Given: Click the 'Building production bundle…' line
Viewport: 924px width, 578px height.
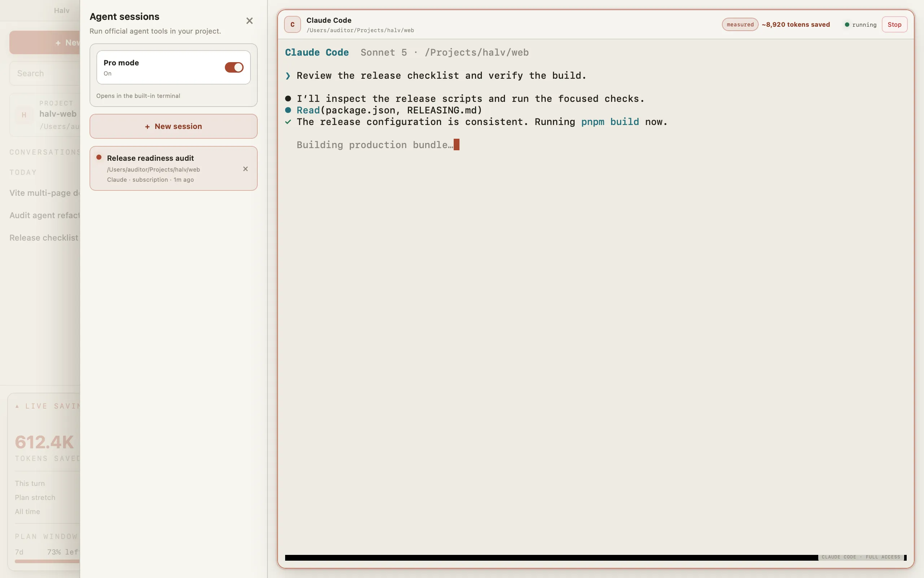Looking at the screenshot, I should [x=375, y=145].
